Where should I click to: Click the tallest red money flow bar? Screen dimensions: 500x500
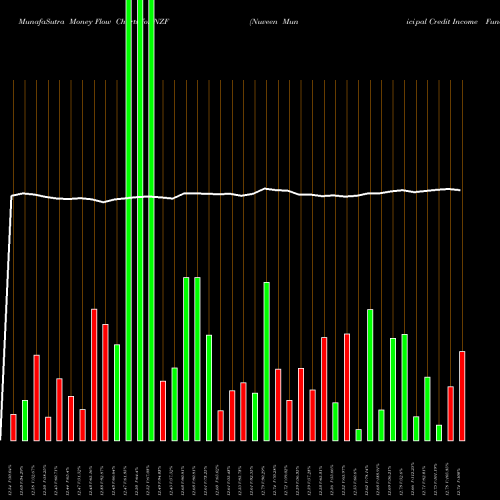coord(94,375)
